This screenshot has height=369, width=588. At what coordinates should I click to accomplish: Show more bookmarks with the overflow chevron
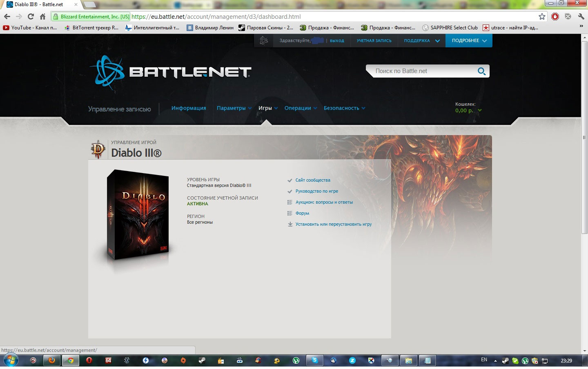click(581, 26)
